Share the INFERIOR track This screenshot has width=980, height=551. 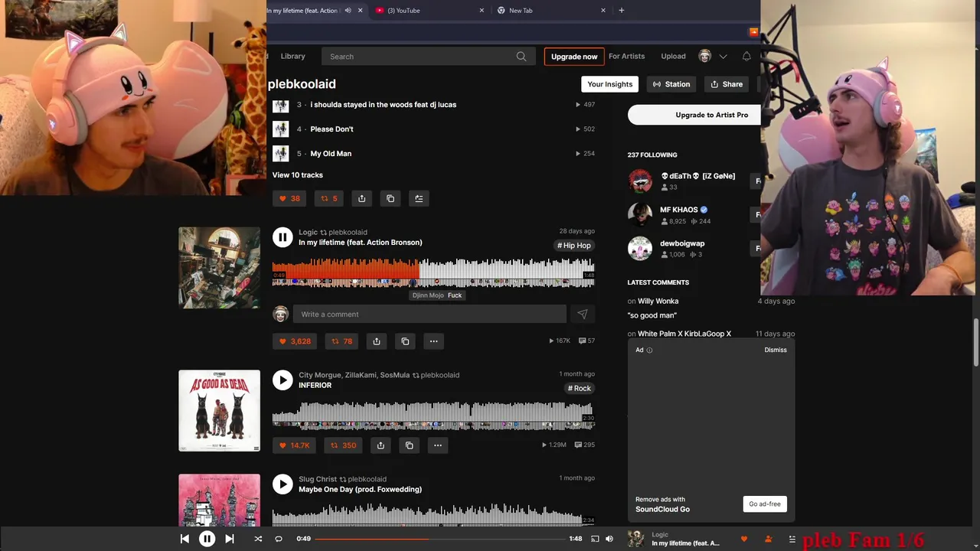pyautogui.click(x=381, y=445)
